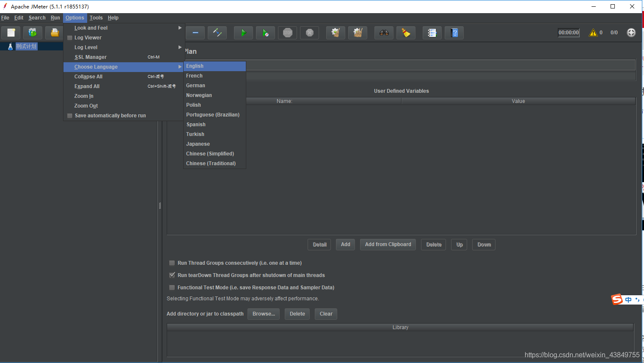Click the Browse... classpath button
Image resolution: width=644 pixels, height=363 pixels.
[x=264, y=314]
